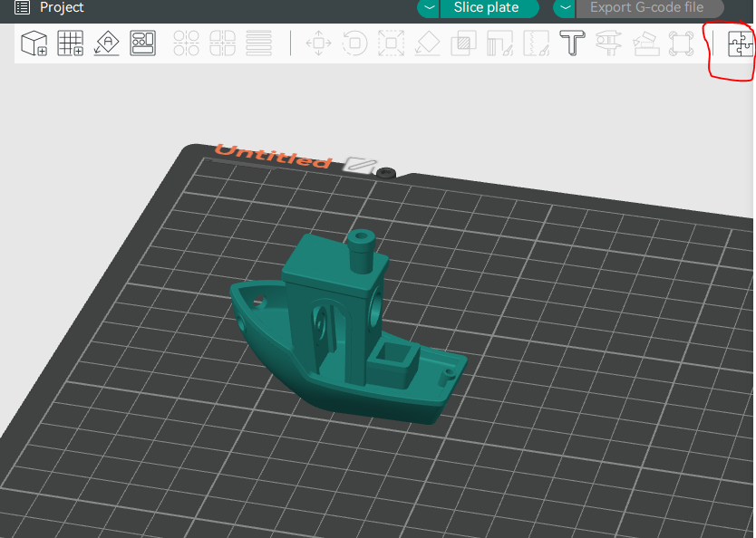Screen dimensions: 756x538
Task: Click the Add object cube icon
Action: 34,43
